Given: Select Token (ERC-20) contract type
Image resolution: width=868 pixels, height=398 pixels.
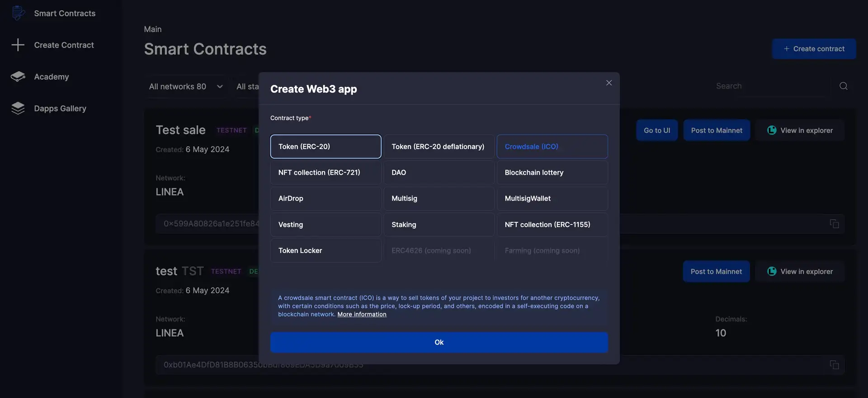Looking at the screenshot, I should coord(325,146).
